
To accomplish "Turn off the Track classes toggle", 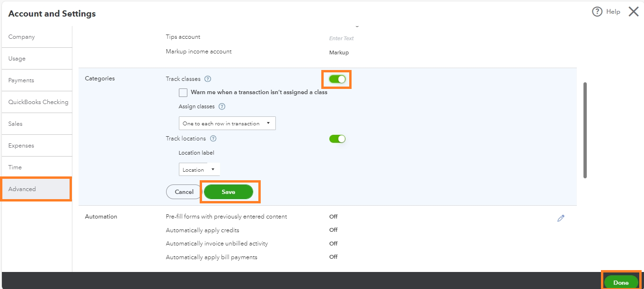I will (337, 79).
